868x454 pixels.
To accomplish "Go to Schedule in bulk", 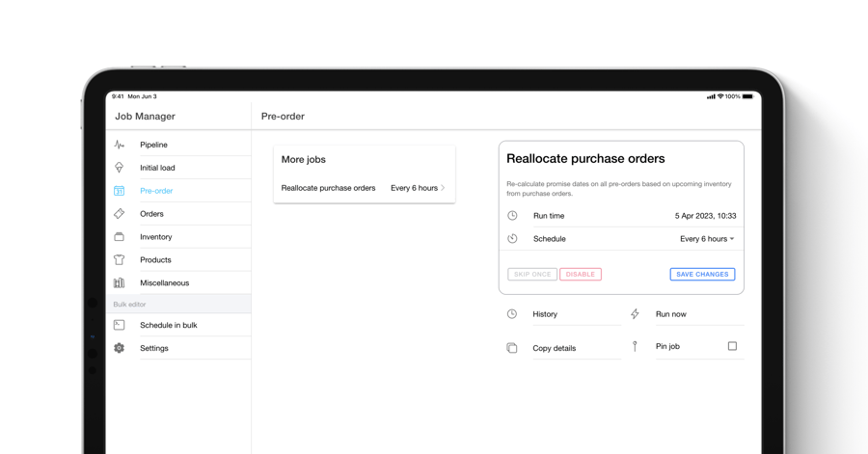I will [x=168, y=326].
